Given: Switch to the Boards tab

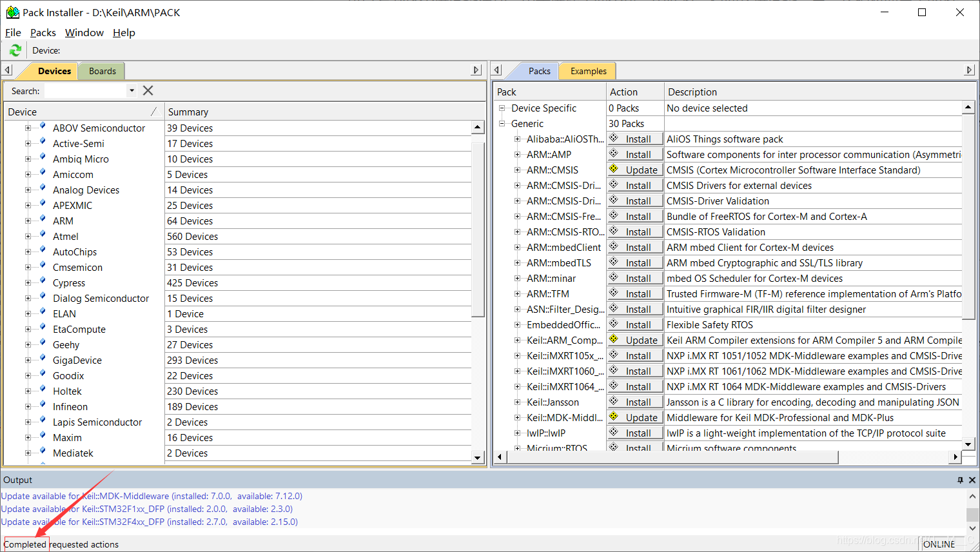Looking at the screenshot, I should (x=103, y=71).
